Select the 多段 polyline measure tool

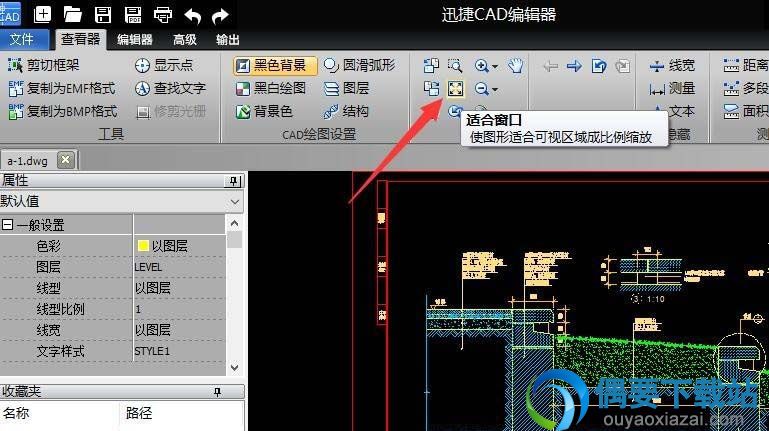746,88
